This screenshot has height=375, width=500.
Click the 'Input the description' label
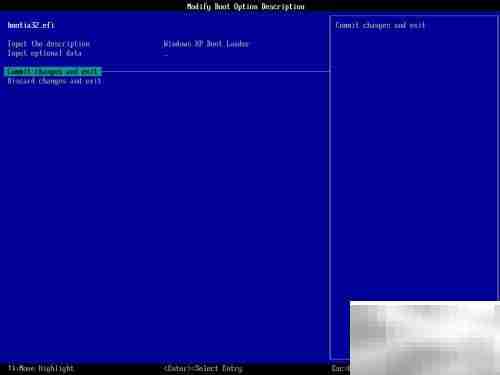tap(49, 44)
